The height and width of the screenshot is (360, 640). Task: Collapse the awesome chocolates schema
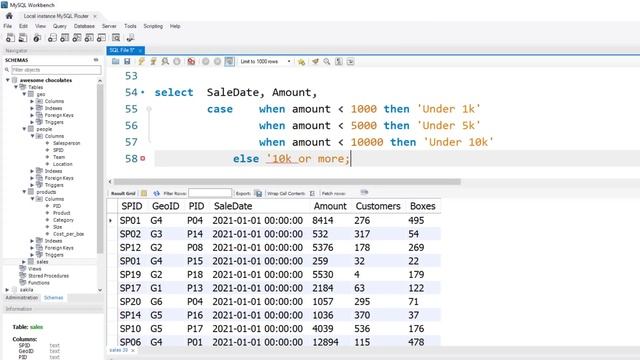[8, 80]
